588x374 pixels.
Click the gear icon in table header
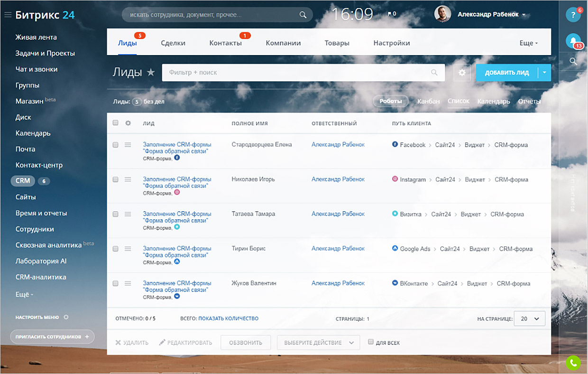(128, 123)
